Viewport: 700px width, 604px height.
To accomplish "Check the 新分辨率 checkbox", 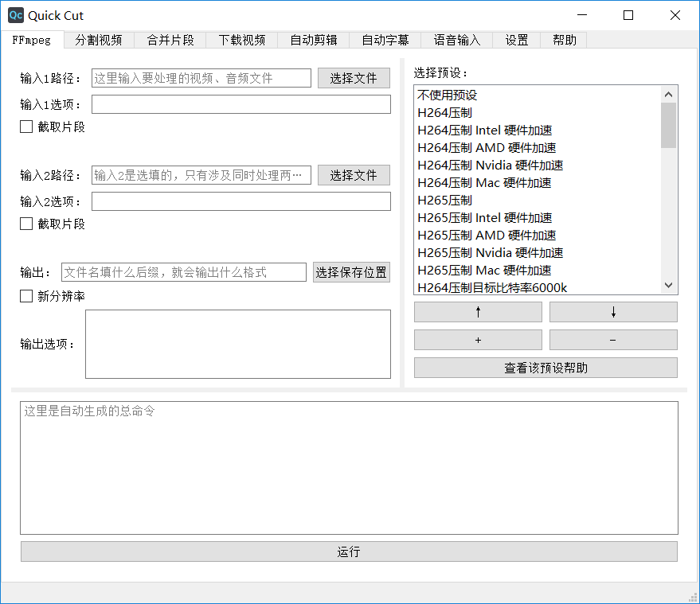I will pos(25,295).
